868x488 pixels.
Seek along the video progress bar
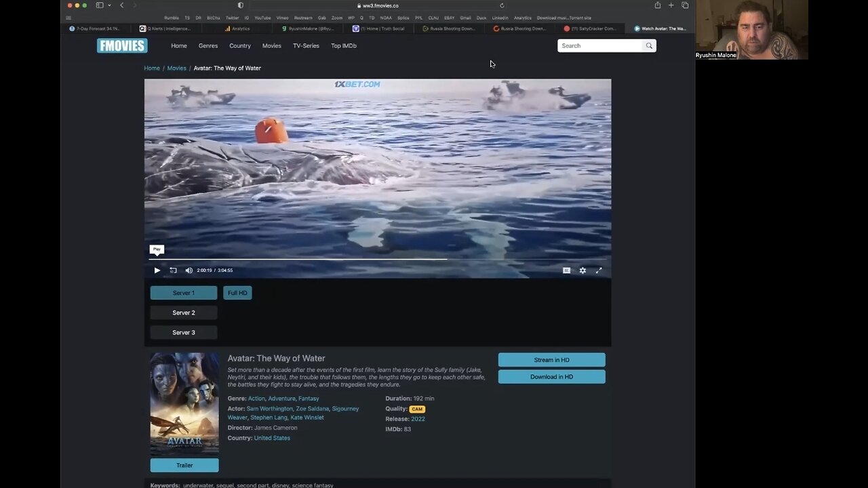(x=377, y=259)
